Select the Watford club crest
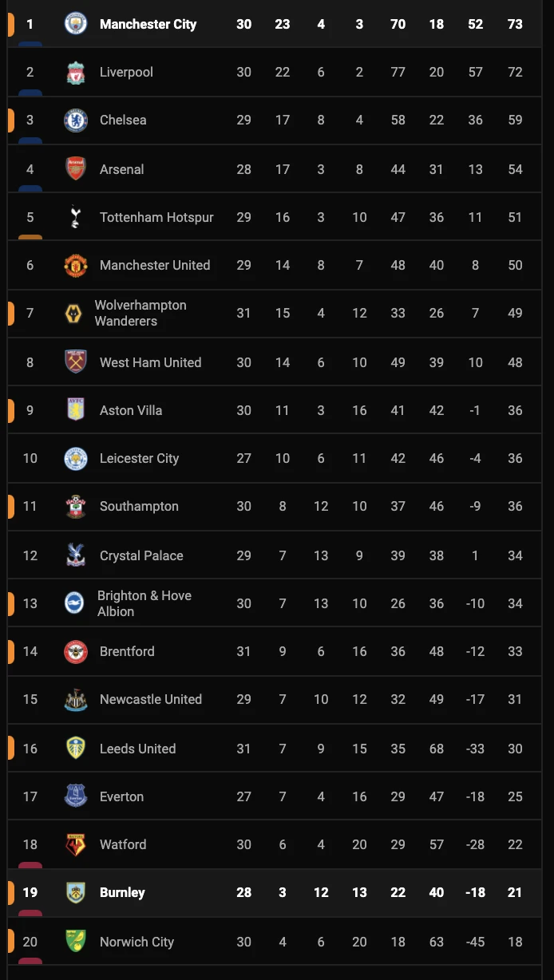This screenshot has height=980, width=554. point(76,844)
